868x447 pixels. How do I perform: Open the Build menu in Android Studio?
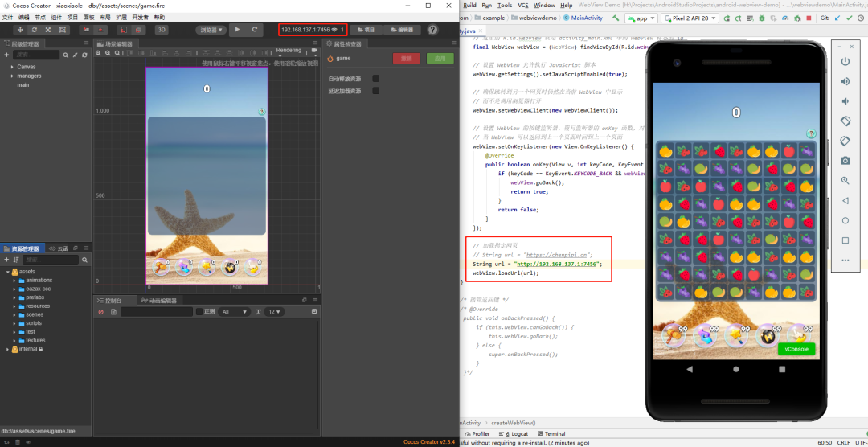coord(469,5)
